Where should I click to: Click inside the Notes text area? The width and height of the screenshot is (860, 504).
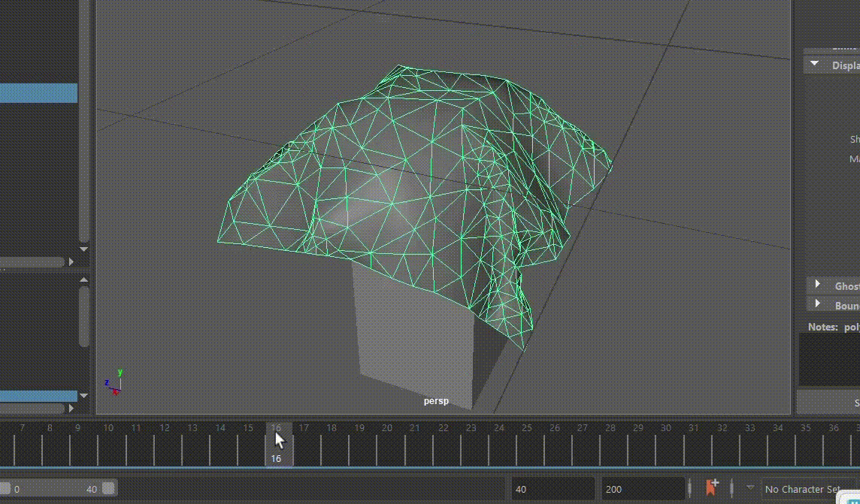pos(828,359)
